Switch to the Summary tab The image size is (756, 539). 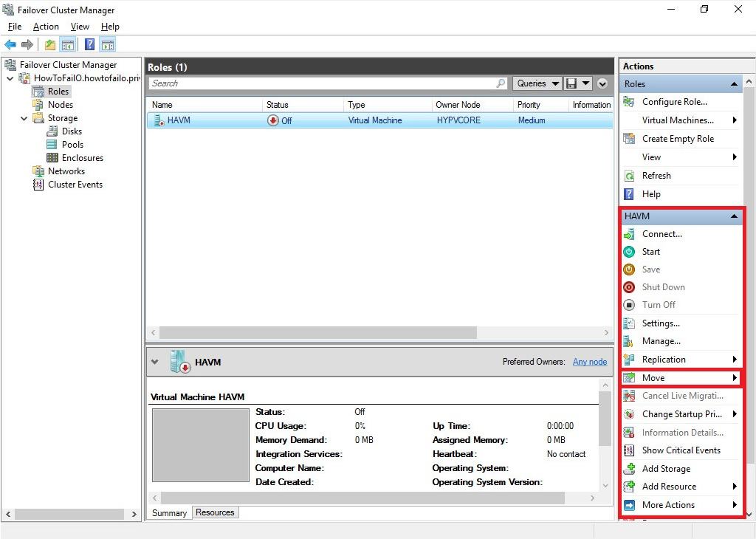coord(169,513)
